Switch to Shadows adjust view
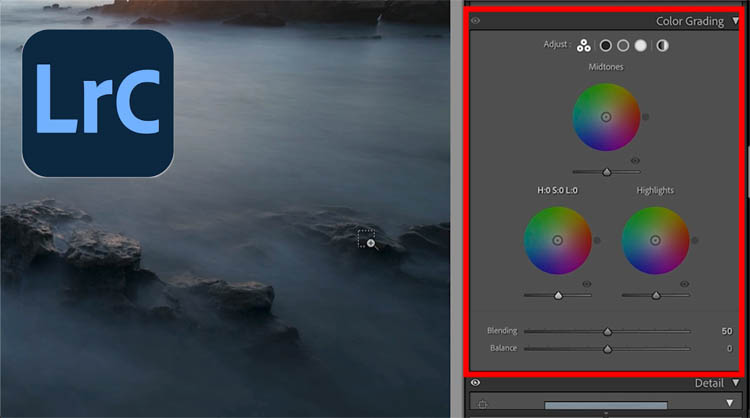 click(x=605, y=45)
